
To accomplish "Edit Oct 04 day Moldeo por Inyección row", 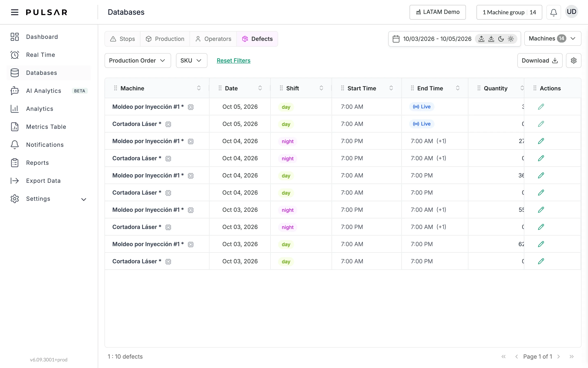I will click(x=541, y=175).
